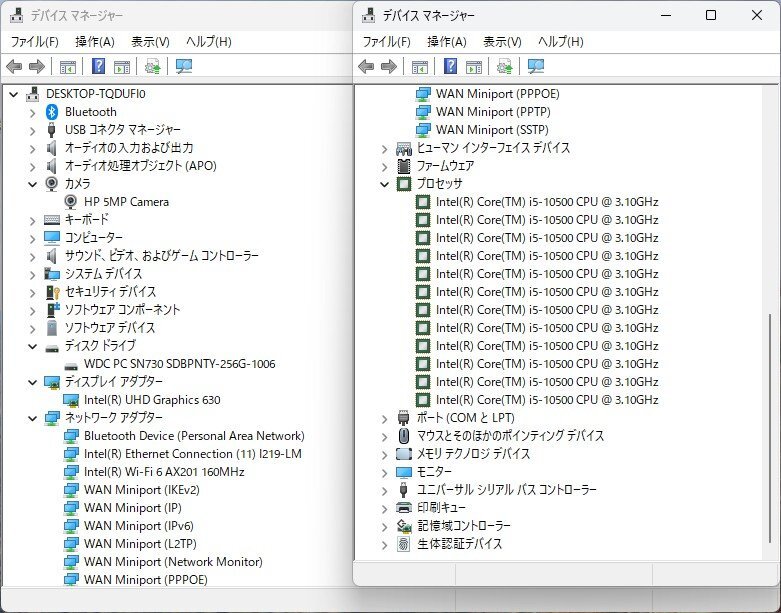Viewport: 781px width, 613px height.
Task: Click Back arrow in right window toolbar
Action: click(366, 66)
